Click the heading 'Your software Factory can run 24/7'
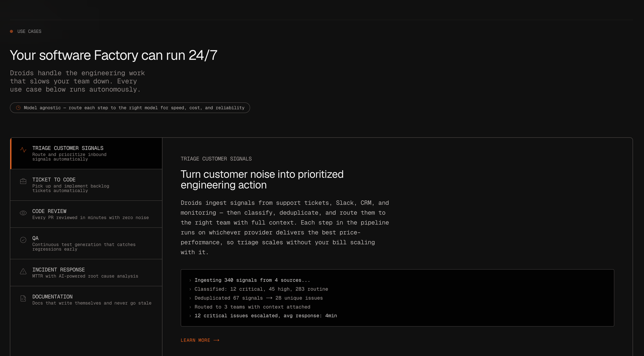 (x=114, y=55)
